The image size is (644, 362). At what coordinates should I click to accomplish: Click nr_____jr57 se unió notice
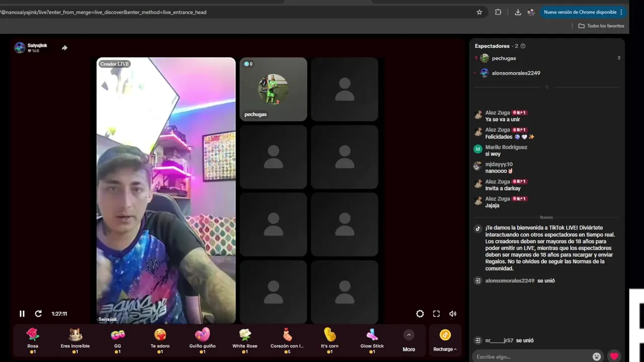coord(504,340)
